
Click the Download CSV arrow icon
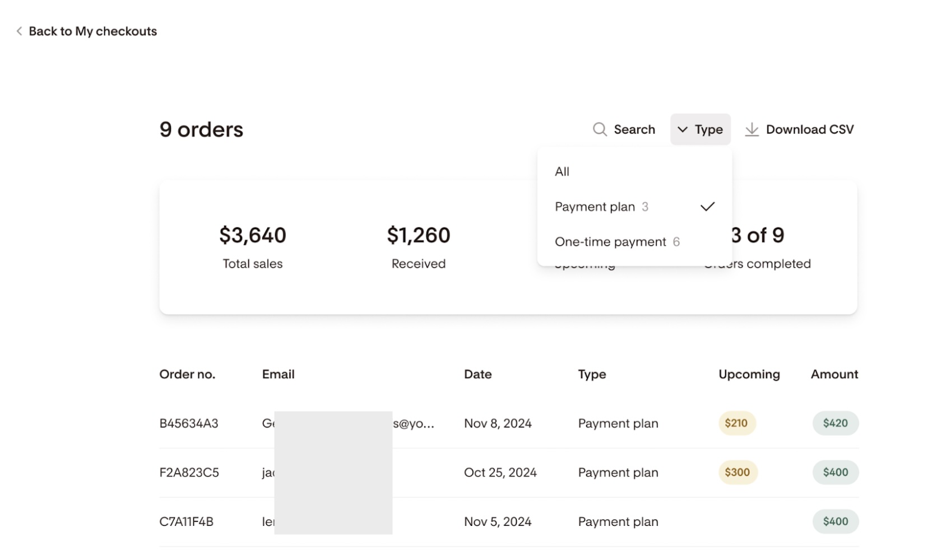752,129
